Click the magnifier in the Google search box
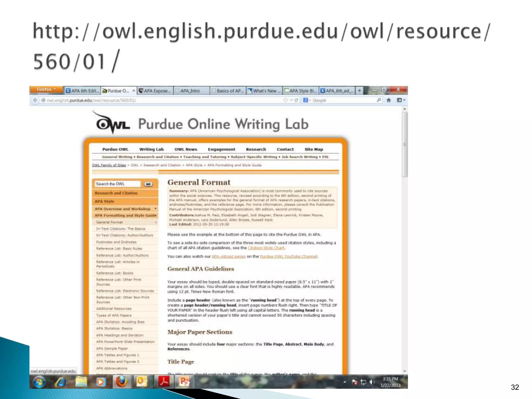The width and height of the screenshot is (532, 399). (x=379, y=100)
